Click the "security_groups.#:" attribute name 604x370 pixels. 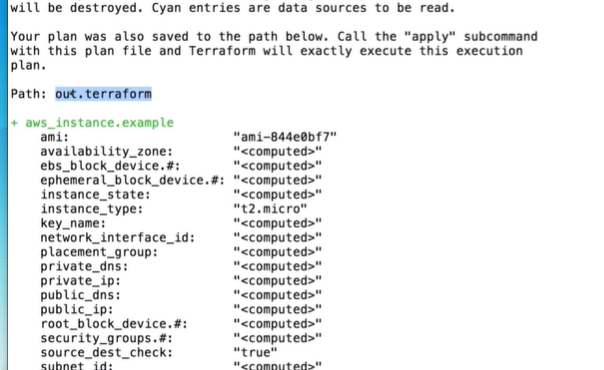coord(107,338)
